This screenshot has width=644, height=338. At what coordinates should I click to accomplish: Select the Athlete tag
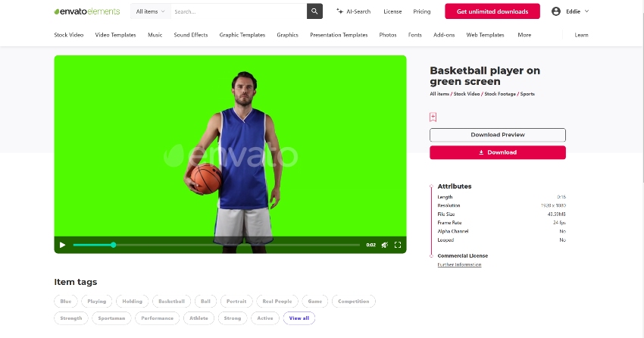coord(199,318)
